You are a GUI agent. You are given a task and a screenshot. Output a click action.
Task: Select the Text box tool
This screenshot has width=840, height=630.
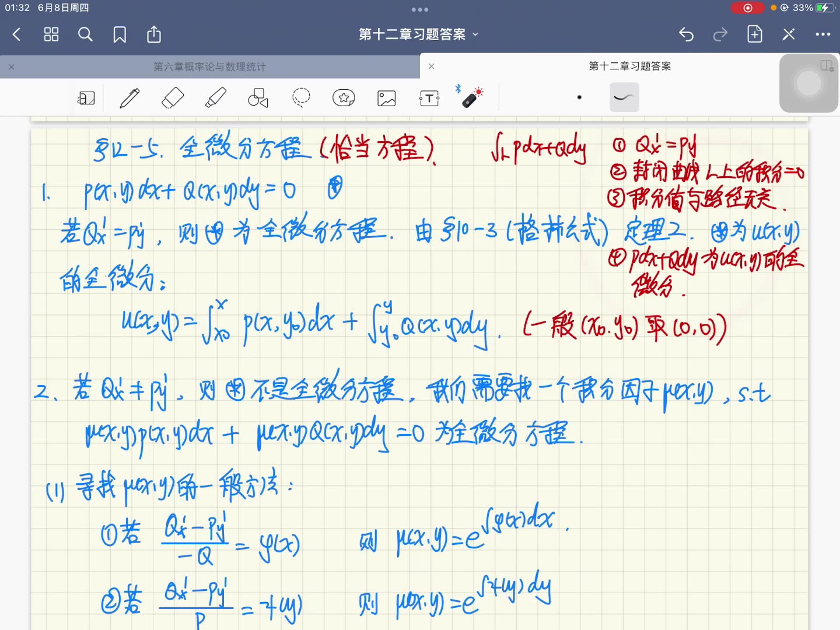coord(429,98)
